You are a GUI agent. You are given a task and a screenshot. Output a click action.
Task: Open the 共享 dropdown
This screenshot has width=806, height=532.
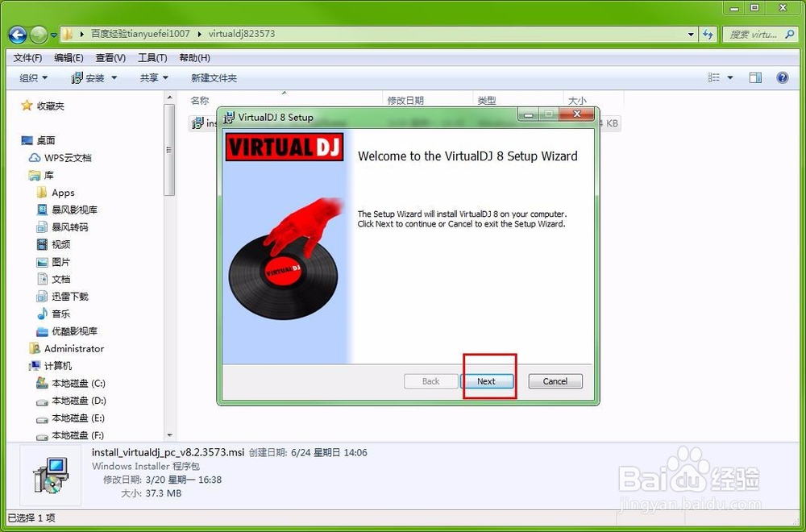(x=152, y=77)
